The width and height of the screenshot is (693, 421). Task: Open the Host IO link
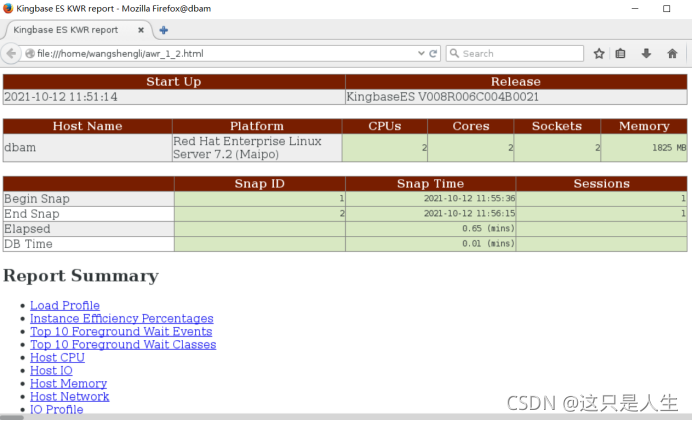51,370
